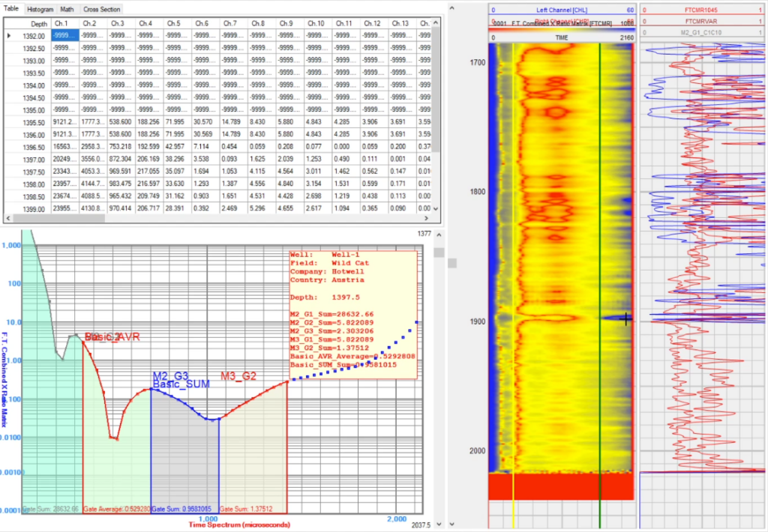
Task: Select the Basic_SUM gate label
Action: (181, 384)
